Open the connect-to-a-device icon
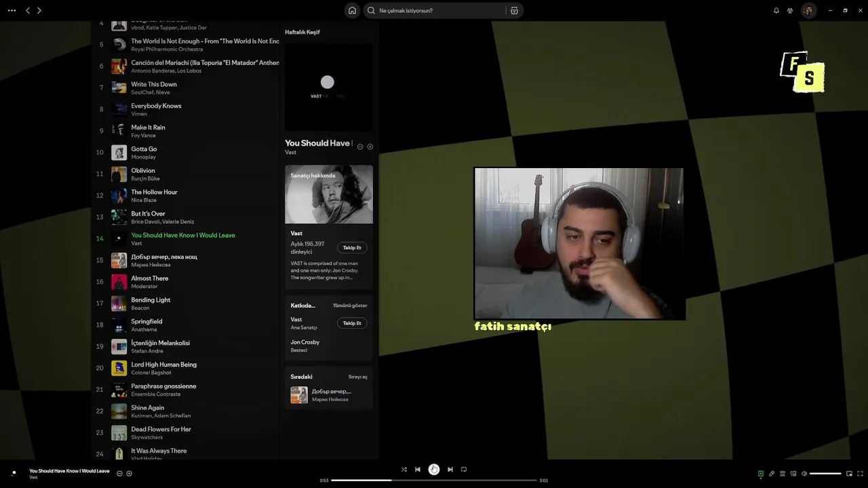The width and height of the screenshot is (868, 488). (793, 474)
